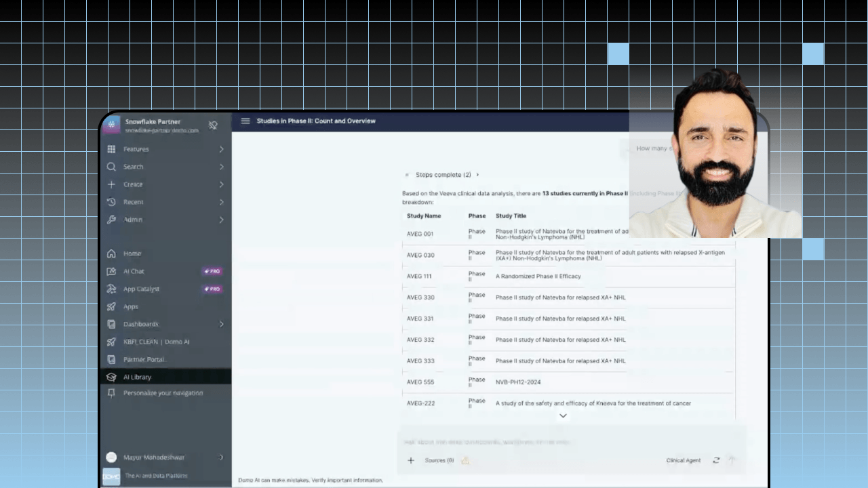Click the App Catalyst icon

pos(111,289)
